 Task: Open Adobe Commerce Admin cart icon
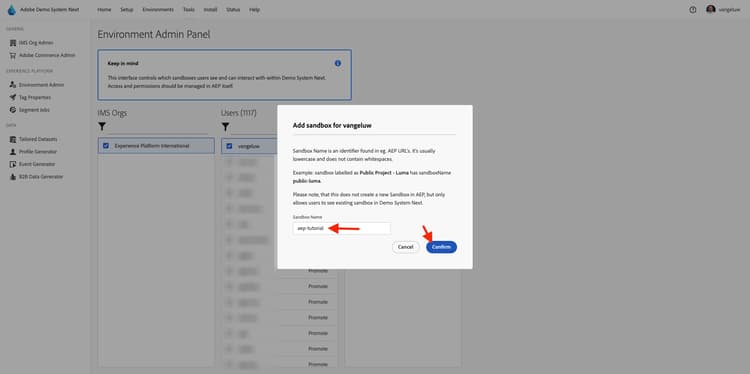[x=13, y=55]
